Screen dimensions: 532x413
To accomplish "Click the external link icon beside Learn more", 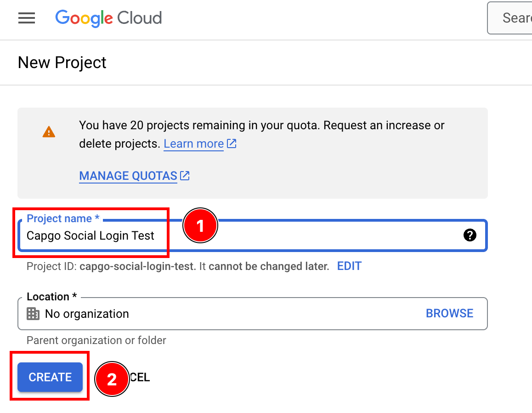I will click(x=232, y=143).
